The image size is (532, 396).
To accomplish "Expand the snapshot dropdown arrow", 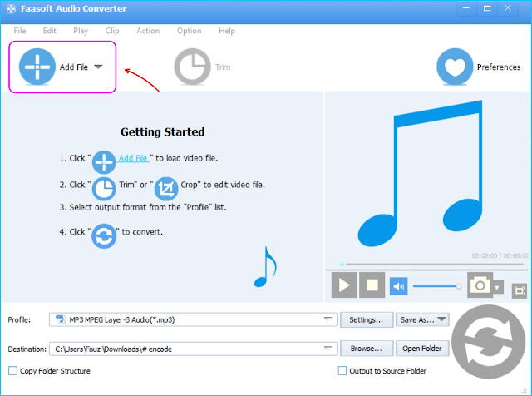I will click(497, 288).
